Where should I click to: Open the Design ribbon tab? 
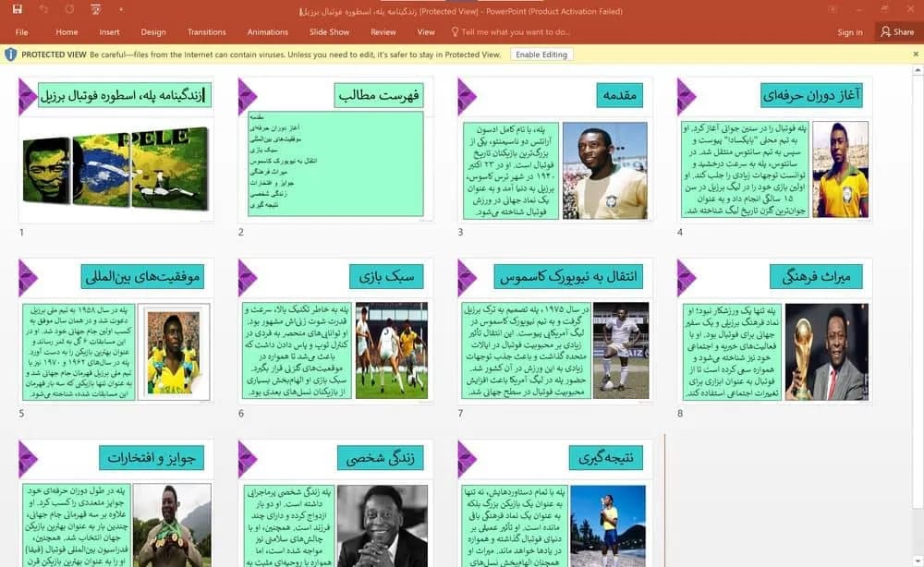point(153,32)
